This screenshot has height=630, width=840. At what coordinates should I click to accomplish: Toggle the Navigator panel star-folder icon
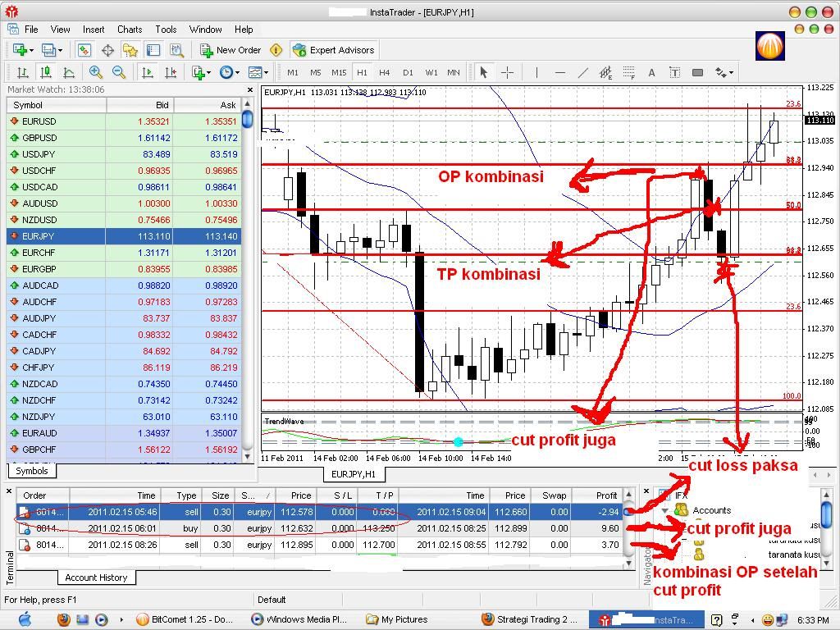tap(130, 50)
